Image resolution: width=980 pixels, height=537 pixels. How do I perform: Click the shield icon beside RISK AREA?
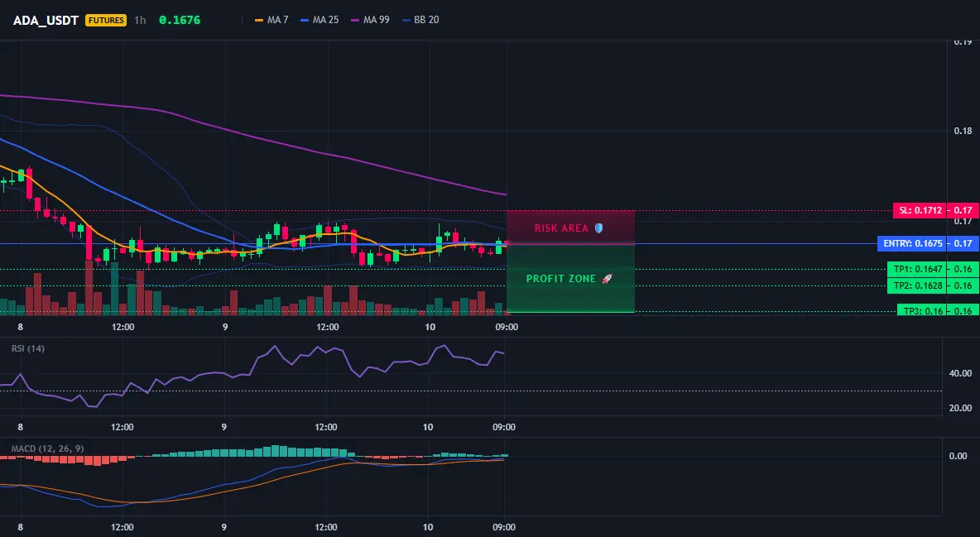pyautogui.click(x=598, y=228)
